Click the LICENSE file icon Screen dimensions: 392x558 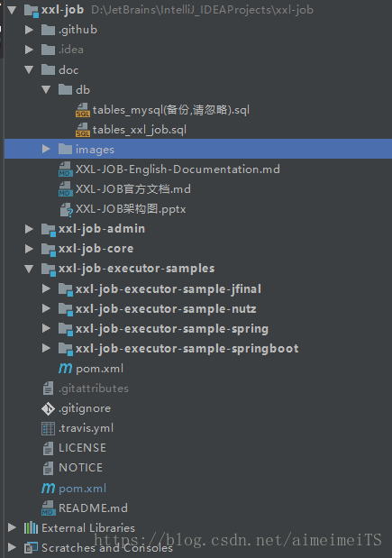[x=48, y=448]
